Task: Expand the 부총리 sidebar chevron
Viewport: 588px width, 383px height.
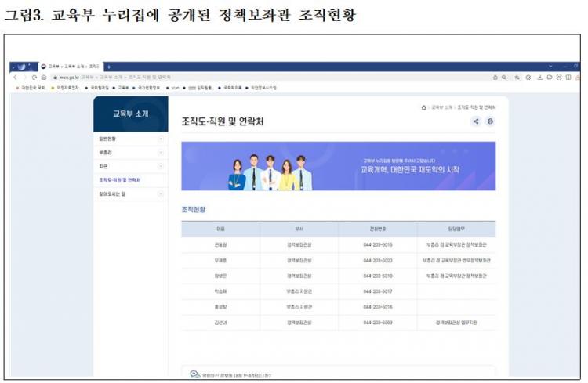Action: click(x=161, y=153)
